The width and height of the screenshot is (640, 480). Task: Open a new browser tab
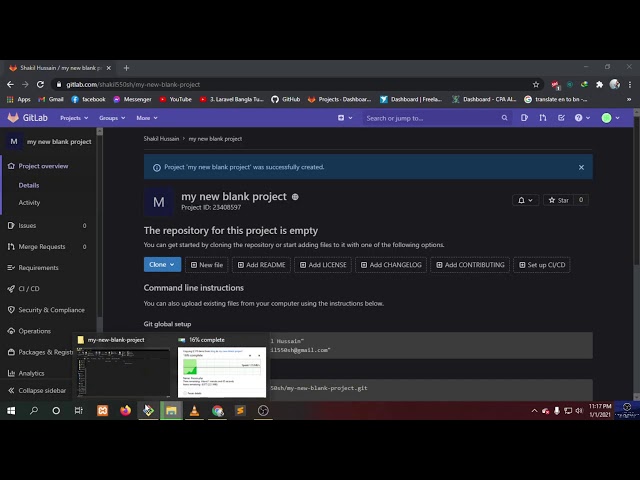point(126,68)
